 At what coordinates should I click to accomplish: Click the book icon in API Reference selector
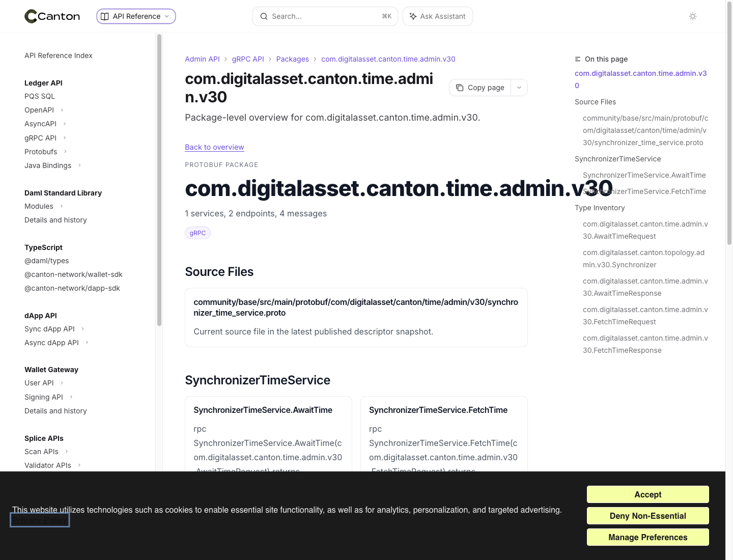[x=105, y=16]
